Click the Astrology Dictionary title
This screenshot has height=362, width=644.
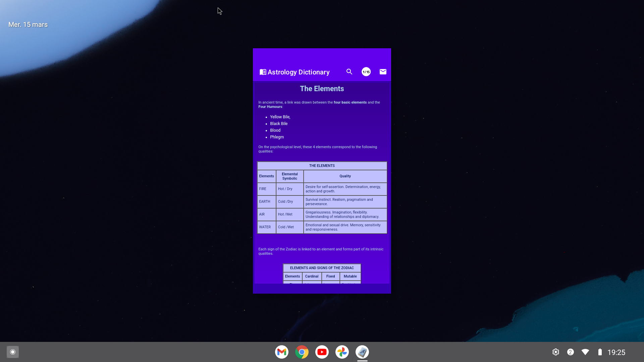pos(299,72)
